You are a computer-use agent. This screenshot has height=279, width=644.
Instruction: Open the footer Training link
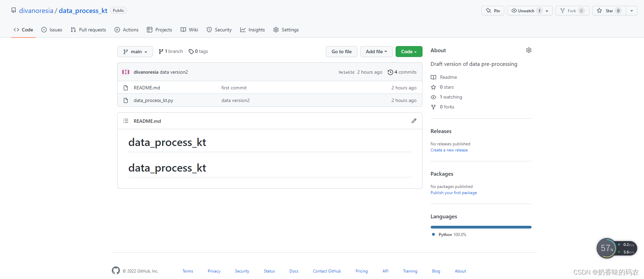pyautogui.click(x=410, y=271)
